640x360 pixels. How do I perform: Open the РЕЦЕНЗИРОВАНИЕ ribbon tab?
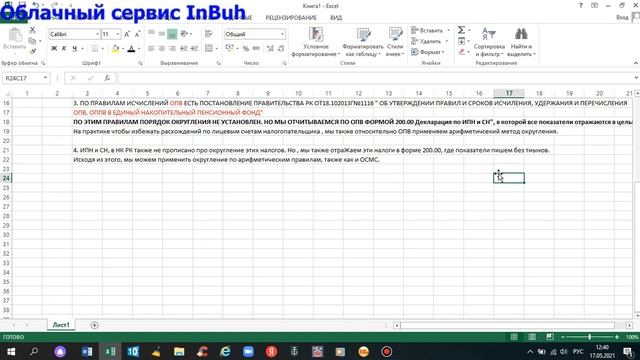(x=291, y=18)
